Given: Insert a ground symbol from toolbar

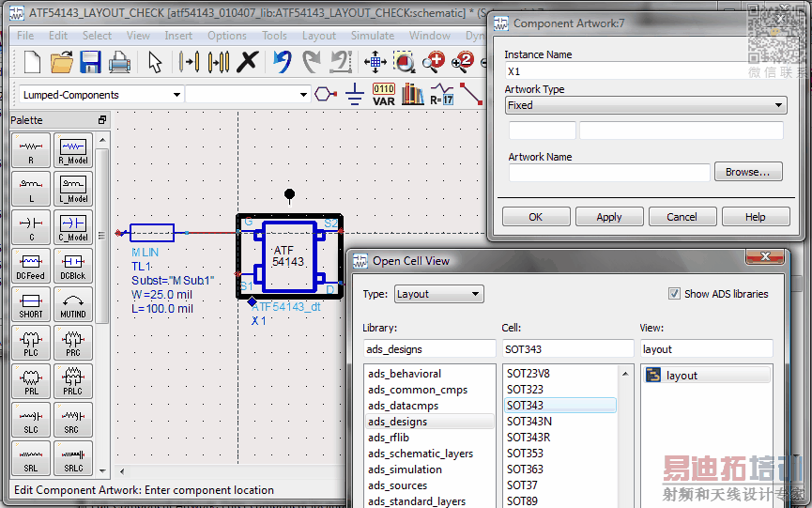Looking at the screenshot, I should [x=354, y=94].
